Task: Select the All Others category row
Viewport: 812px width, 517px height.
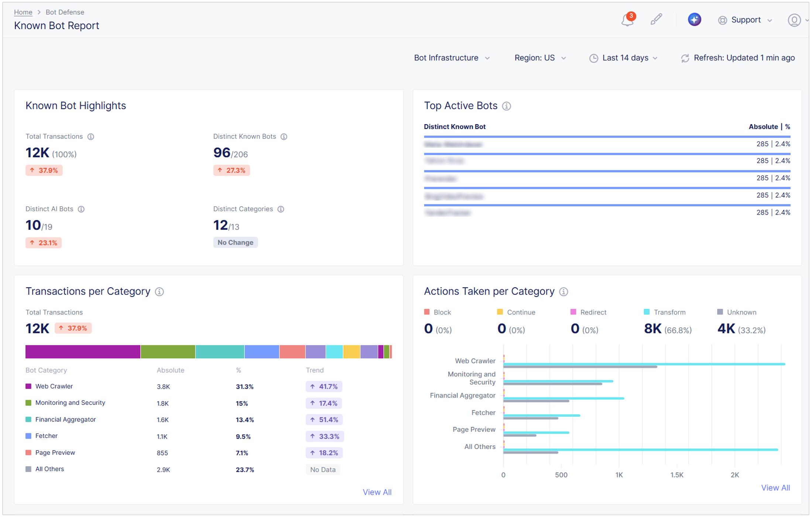Action: (x=209, y=470)
